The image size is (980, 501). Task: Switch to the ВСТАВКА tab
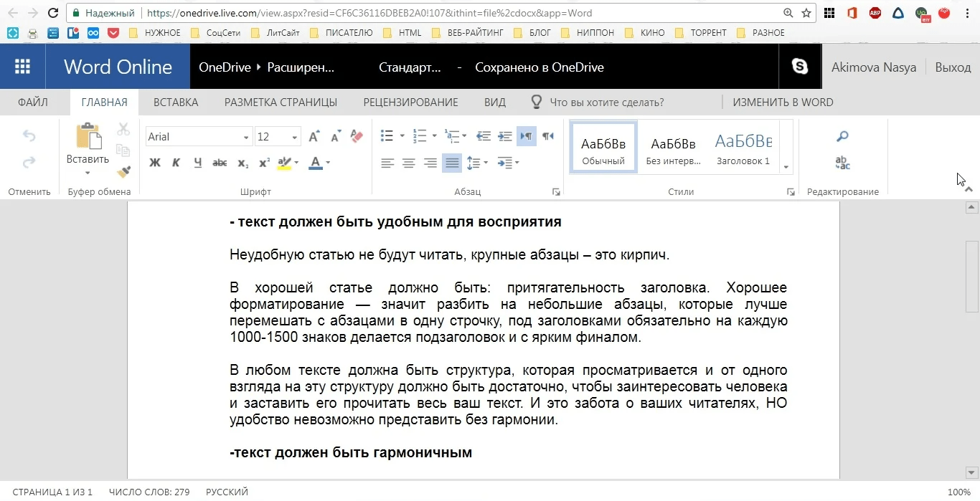tap(176, 102)
